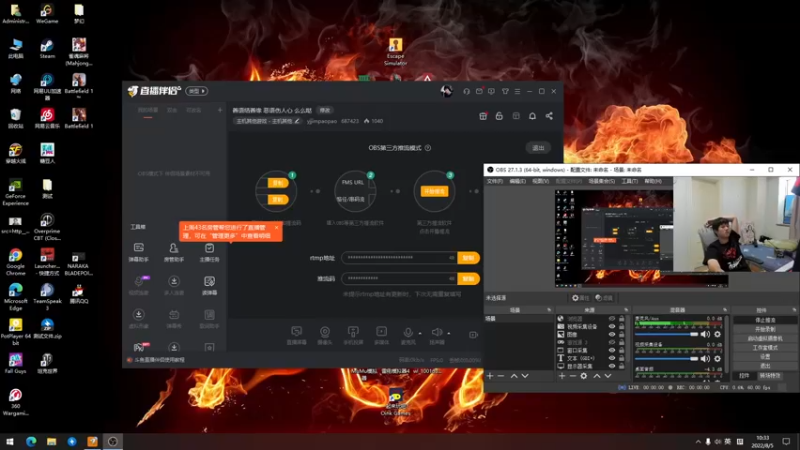Open settings gear for 麦克风 mixer channel in OBS
This screenshot has height=450, width=800.
pos(717,334)
